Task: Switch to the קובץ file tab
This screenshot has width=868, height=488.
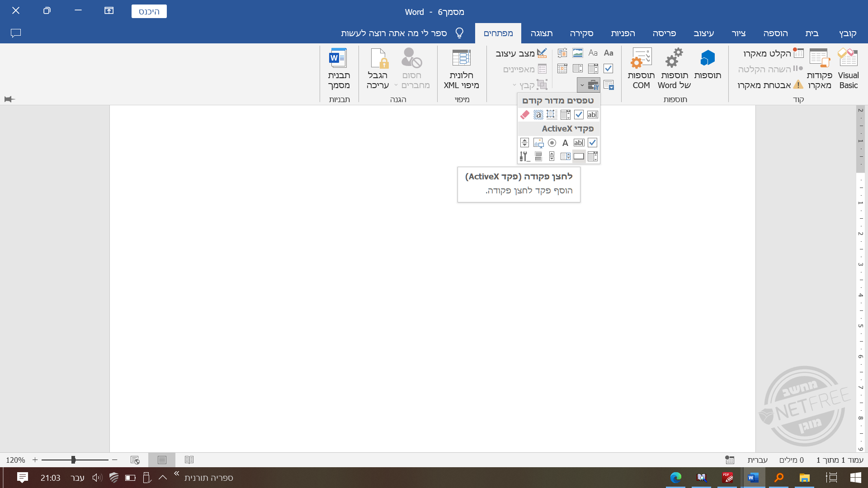Action: (x=848, y=33)
